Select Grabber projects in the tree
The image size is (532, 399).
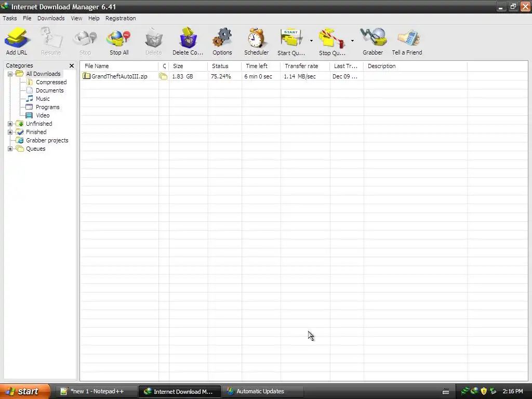click(47, 140)
